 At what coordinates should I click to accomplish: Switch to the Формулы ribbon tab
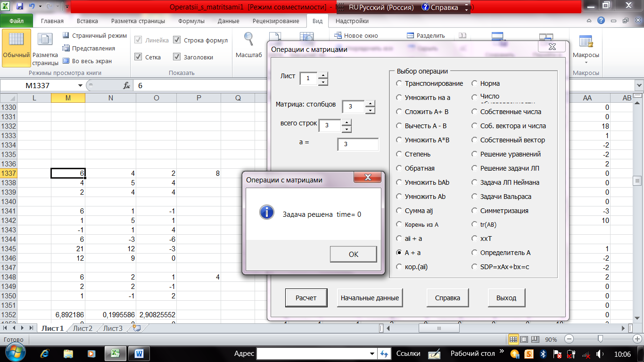coord(191,21)
